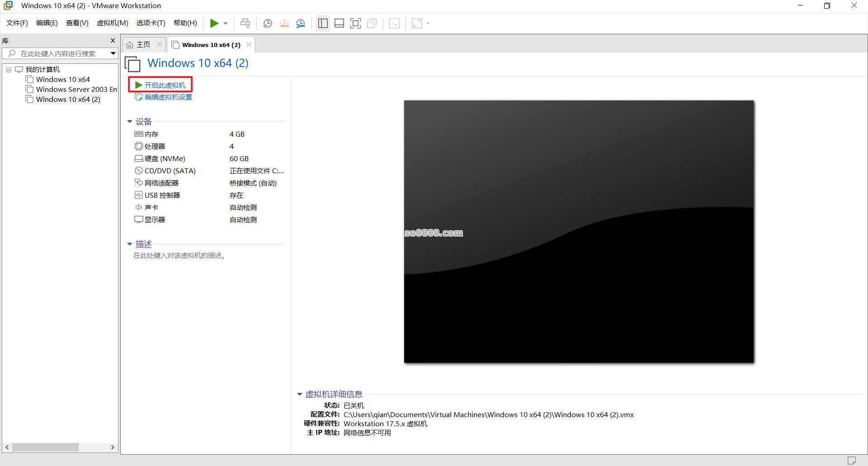Screen dimensions: 868x466
Task: Send Ctrl+Alt+Del to the guest
Action: 245,23
